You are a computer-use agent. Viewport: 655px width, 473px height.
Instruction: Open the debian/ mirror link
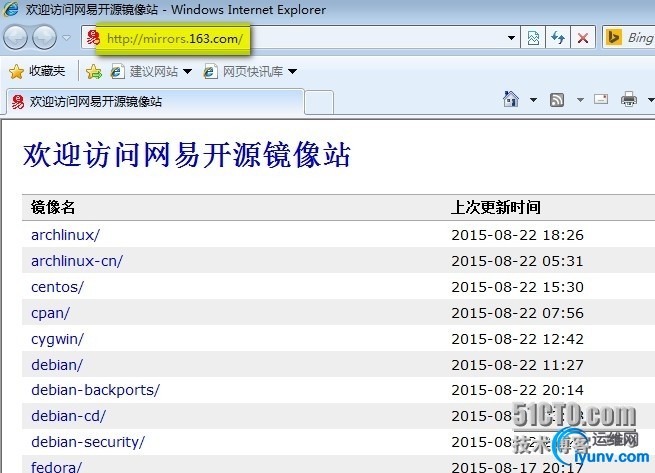tap(57, 365)
